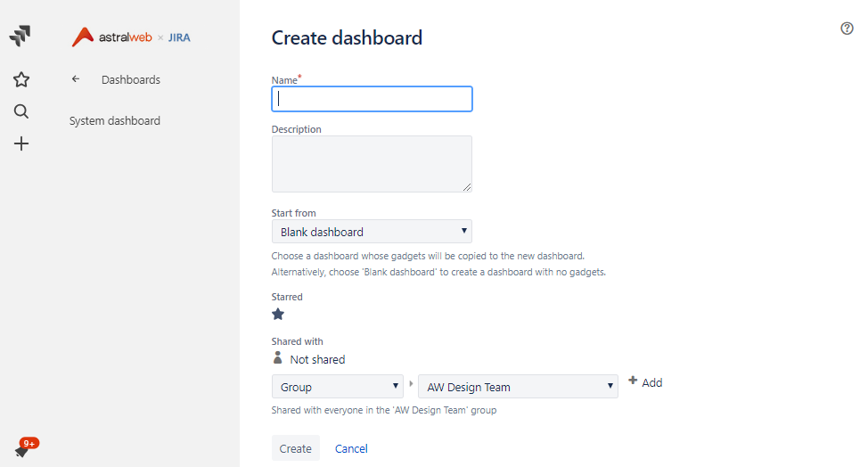The height and width of the screenshot is (467, 868).
Task: Click the astralweb JIRA logo
Action: pos(131,37)
